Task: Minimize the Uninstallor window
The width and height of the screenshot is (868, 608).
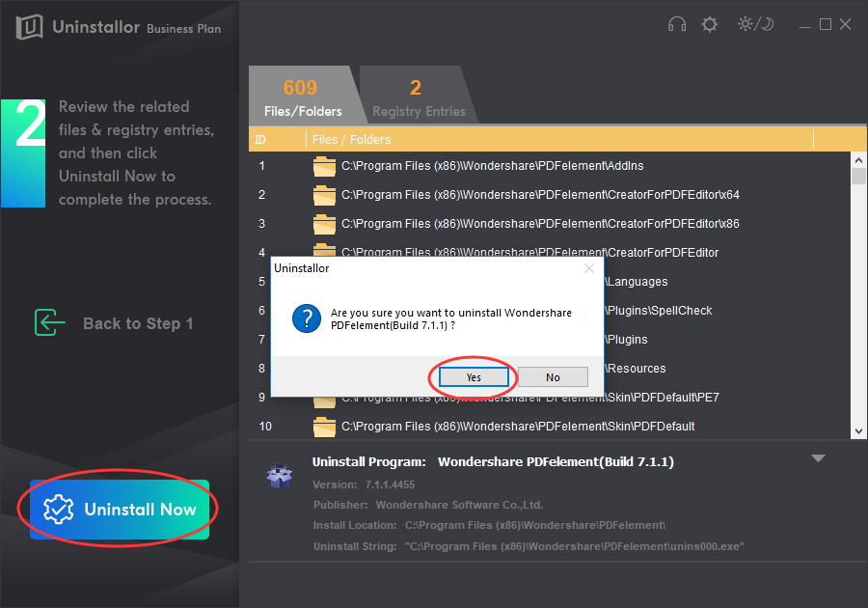Action: [805, 25]
